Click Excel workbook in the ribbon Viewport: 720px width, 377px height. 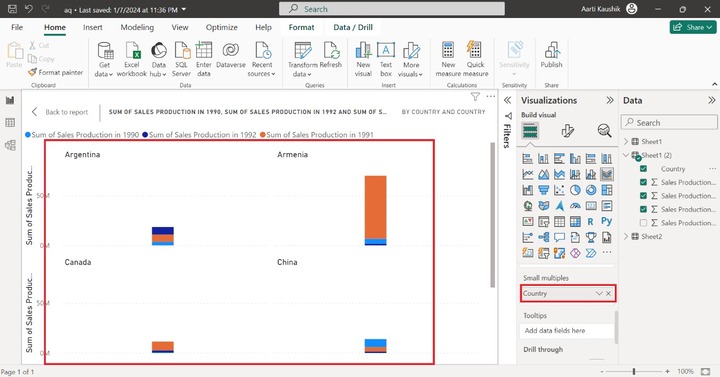[x=132, y=59]
